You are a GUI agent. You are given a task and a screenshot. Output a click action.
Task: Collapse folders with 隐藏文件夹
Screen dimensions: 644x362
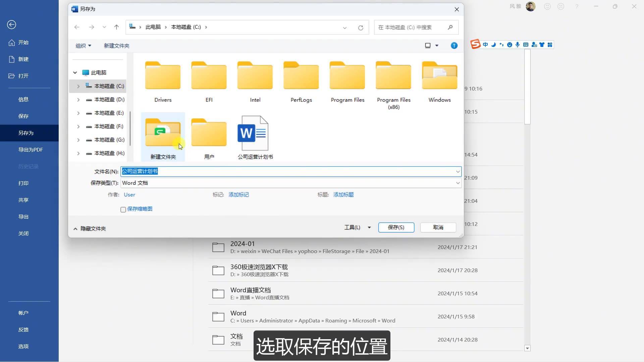click(90, 229)
